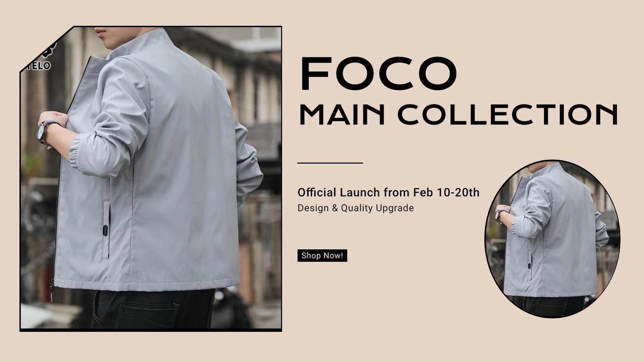
Task: Click the pocket snap inside the oval thumbnail
Action: 529,266
